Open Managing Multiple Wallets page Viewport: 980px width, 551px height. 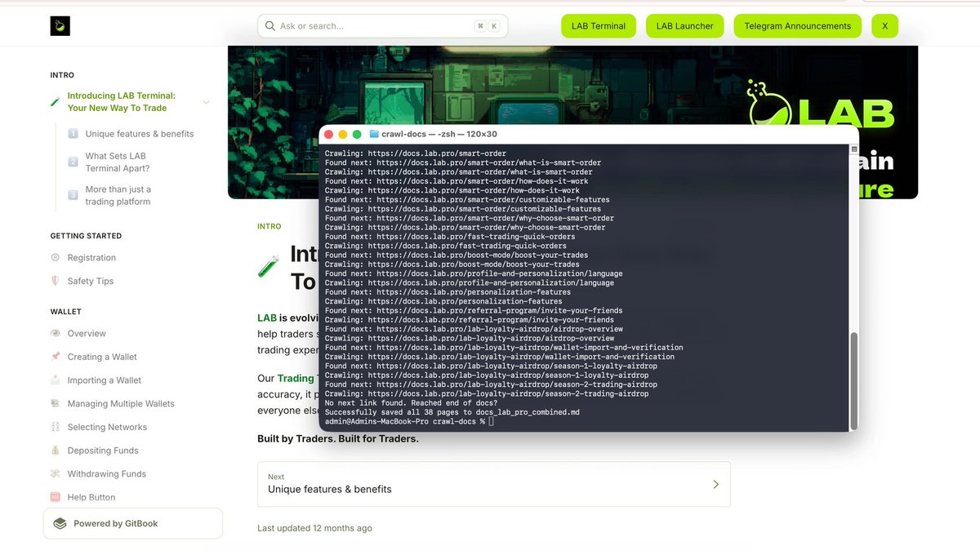(x=121, y=403)
